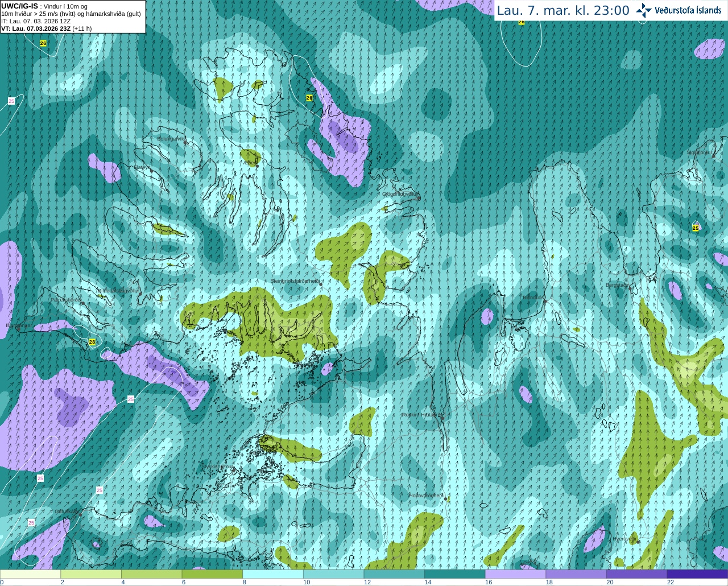Click the '10m hviður > 25 m/s' description line
The image size is (728, 586).
[71, 14]
